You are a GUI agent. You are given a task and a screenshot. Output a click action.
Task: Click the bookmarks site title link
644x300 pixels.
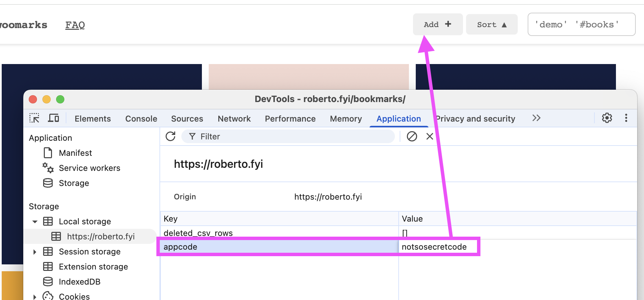click(23, 25)
